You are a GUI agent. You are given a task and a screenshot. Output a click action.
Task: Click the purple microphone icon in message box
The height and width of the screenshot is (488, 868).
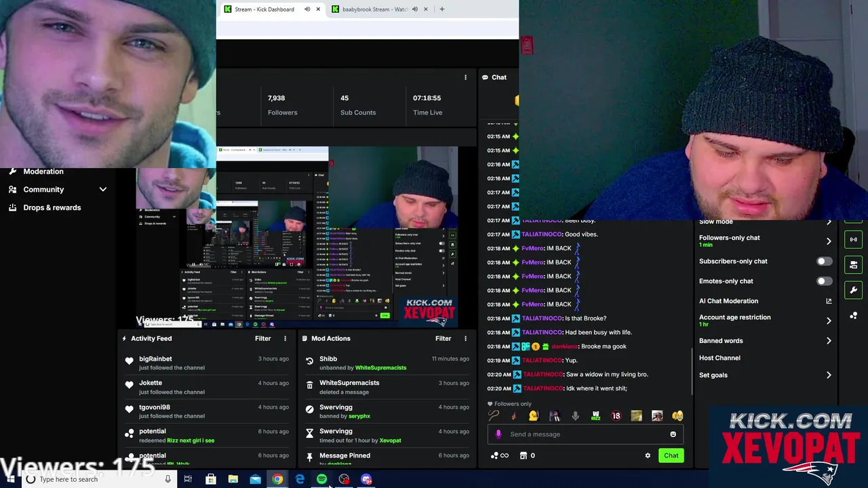498,434
